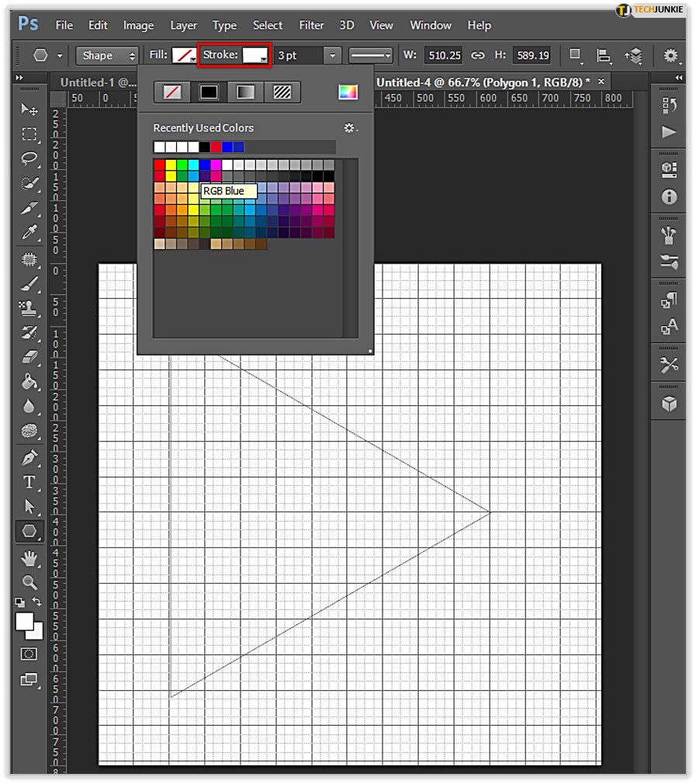Pick the red swatch in Recently Used Colors
This screenshot has width=696, height=784.
pyautogui.click(x=216, y=147)
